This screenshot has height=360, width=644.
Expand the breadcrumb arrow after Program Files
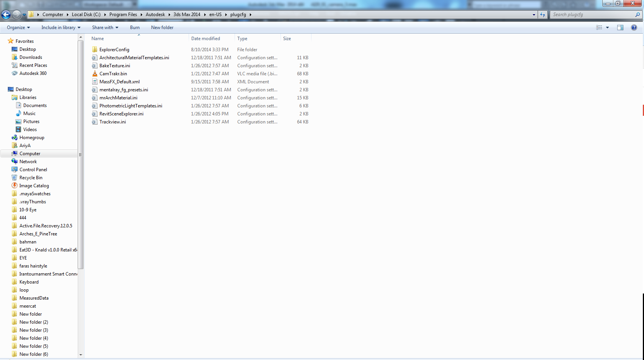141,15
